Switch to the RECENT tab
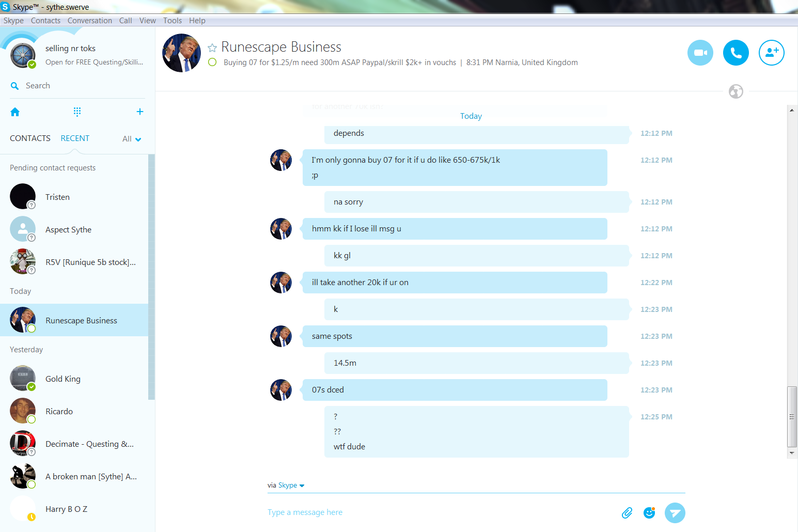 pyautogui.click(x=75, y=138)
